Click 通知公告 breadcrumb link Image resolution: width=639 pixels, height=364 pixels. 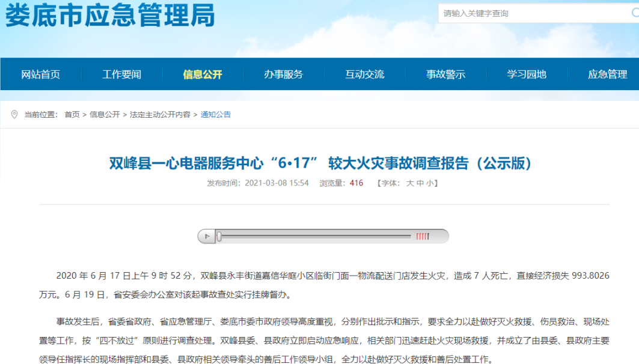[x=216, y=115]
